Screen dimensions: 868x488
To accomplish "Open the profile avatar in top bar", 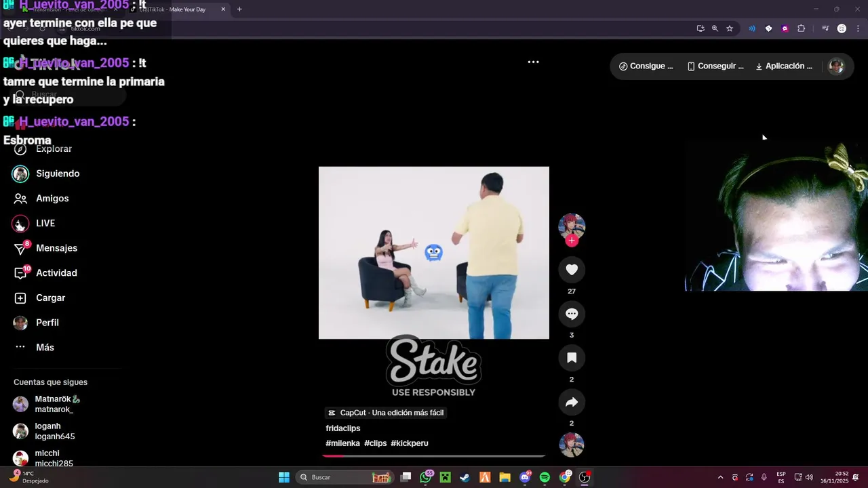I will click(836, 66).
